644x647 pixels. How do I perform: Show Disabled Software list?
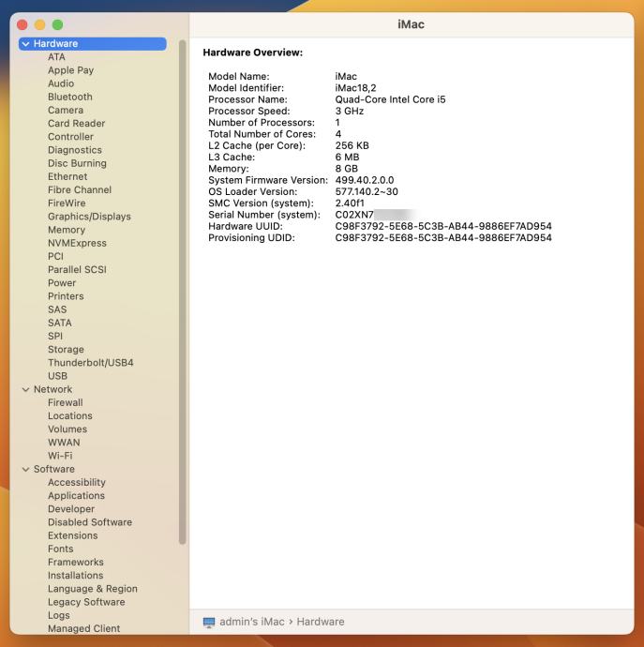click(90, 522)
